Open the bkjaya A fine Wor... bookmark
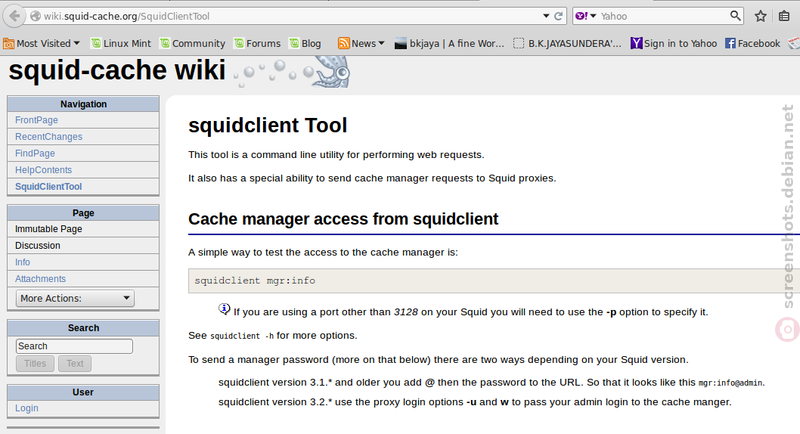The width and height of the screenshot is (800, 434). click(x=449, y=43)
